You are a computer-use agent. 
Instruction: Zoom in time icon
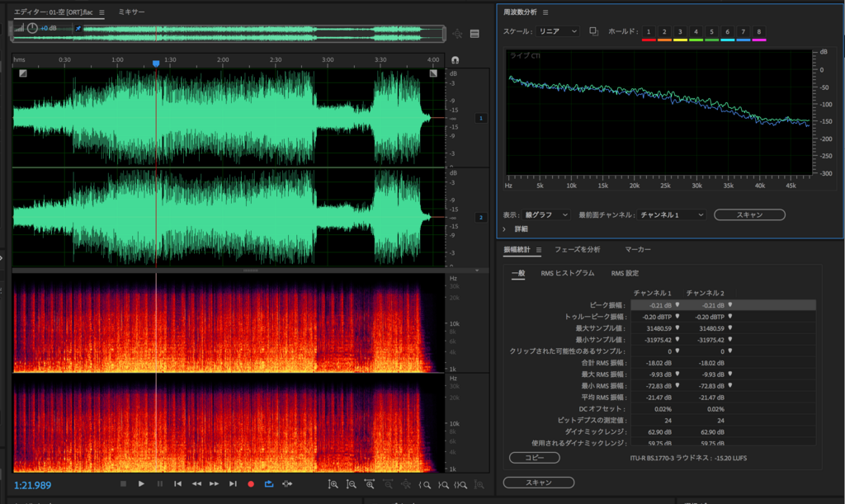[370, 485]
